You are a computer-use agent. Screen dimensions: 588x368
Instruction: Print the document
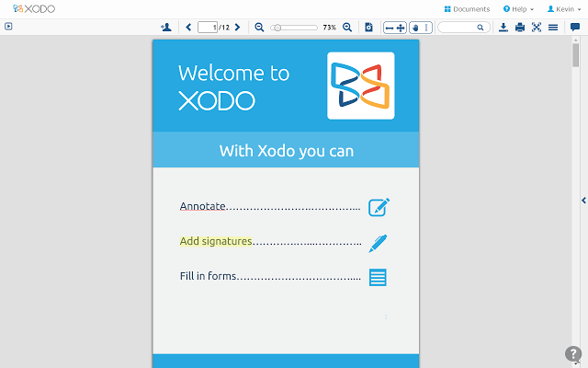pyautogui.click(x=520, y=27)
